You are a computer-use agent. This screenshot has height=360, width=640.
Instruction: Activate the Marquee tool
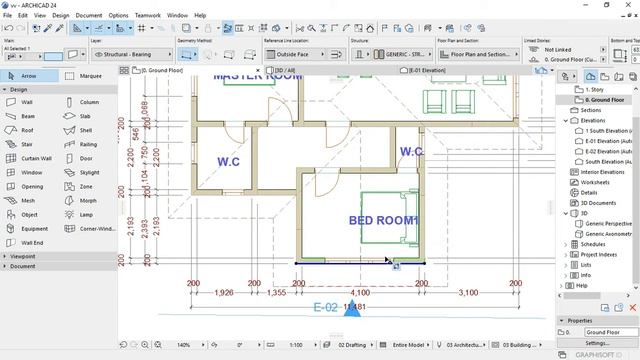coord(84,76)
